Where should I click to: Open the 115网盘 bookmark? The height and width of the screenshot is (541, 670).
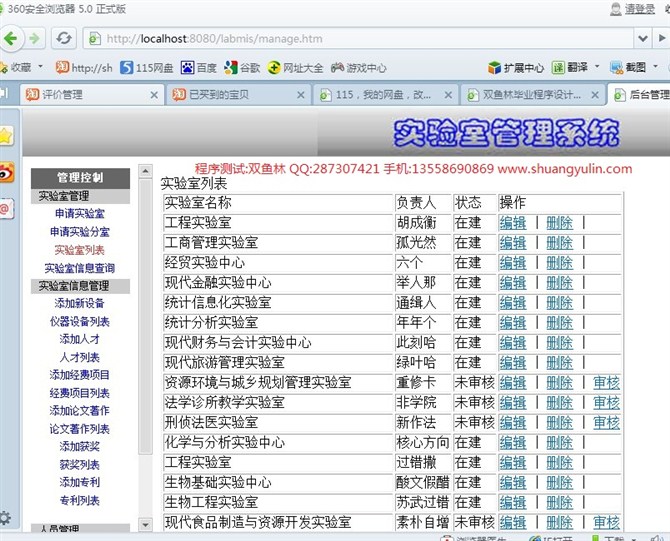click(x=147, y=68)
